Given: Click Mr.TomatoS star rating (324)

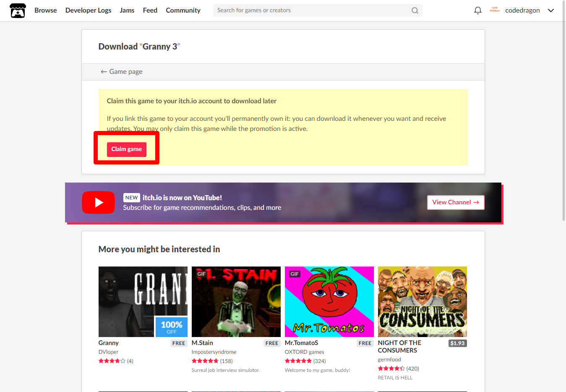Looking at the screenshot, I should (305, 361).
